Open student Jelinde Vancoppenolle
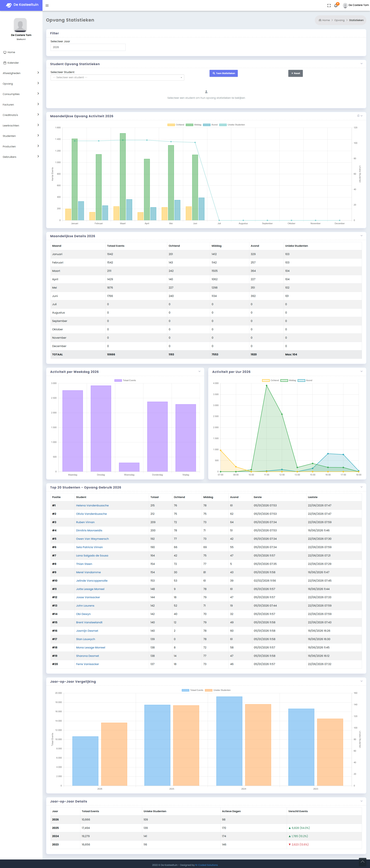This screenshot has height=868, width=370. (92, 581)
